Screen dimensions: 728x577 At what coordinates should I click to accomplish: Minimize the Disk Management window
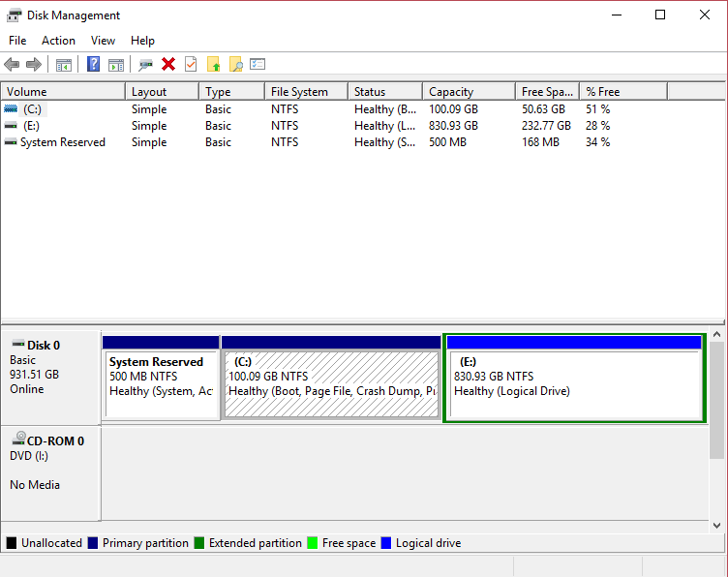(617, 15)
